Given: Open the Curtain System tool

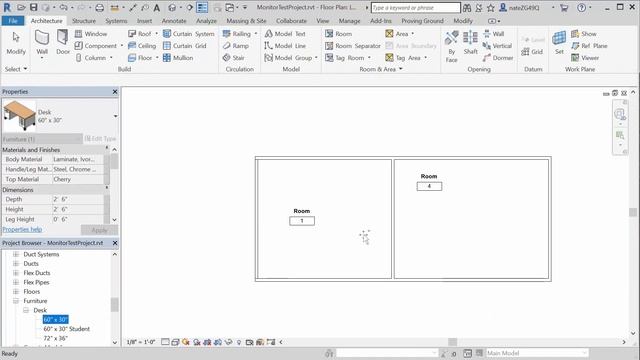Looking at the screenshot, I should click(189, 33).
